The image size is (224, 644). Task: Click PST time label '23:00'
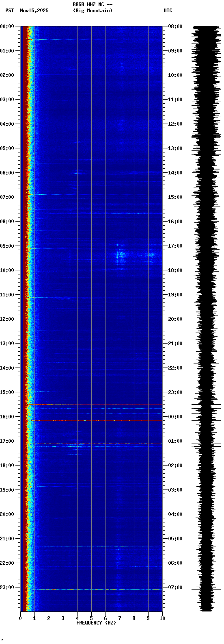pos(7,587)
